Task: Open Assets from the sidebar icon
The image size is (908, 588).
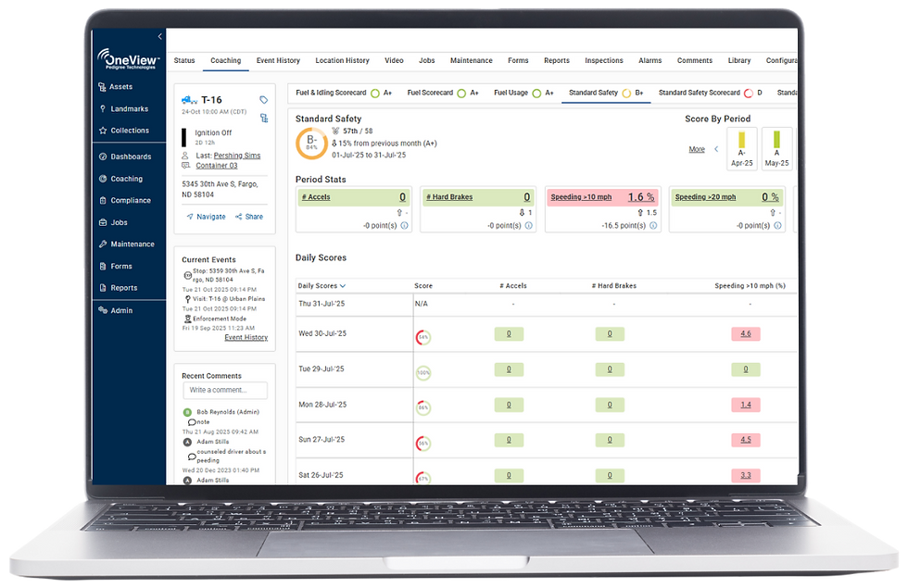Action: tap(102, 87)
